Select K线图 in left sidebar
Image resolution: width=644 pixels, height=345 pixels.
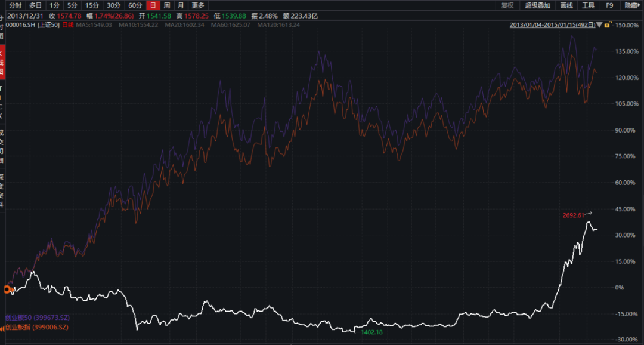2,63
